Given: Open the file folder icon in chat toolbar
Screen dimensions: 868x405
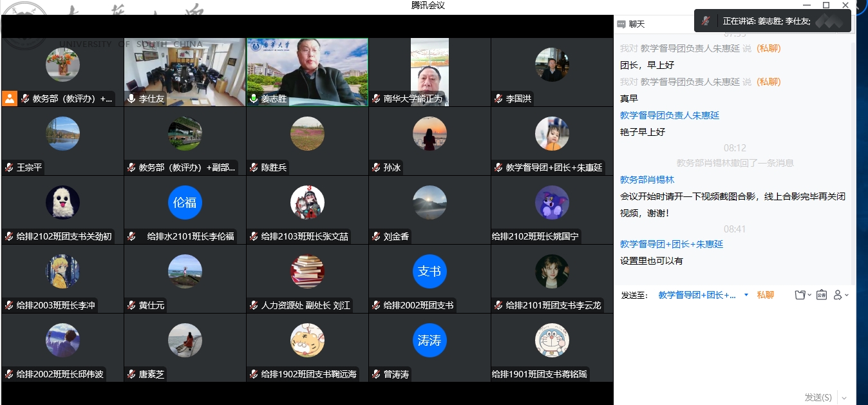Looking at the screenshot, I should point(800,295).
